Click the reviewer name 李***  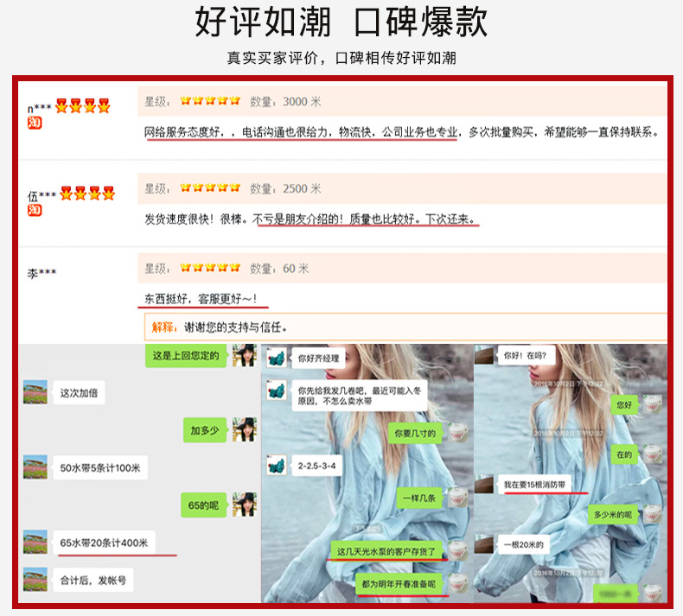(41, 273)
